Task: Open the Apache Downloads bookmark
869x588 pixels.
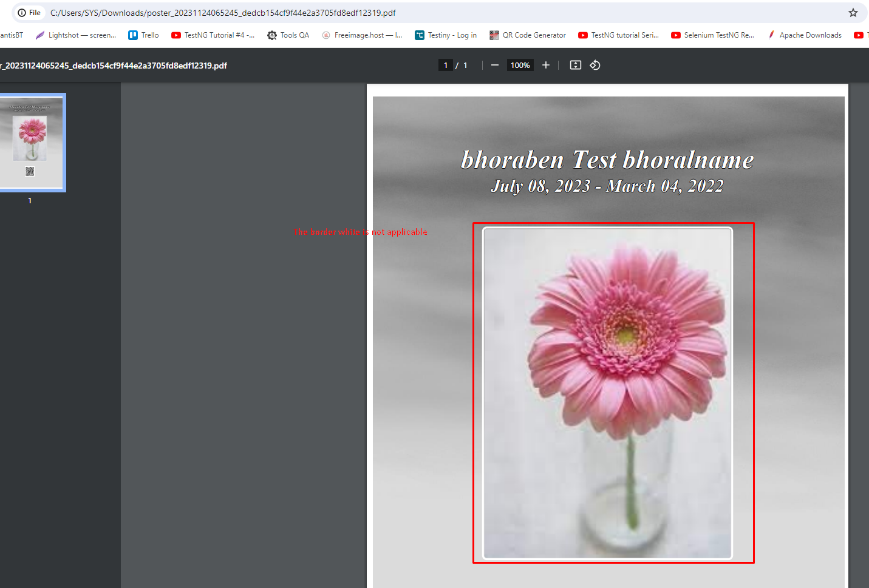Action: (x=805, y=35)
